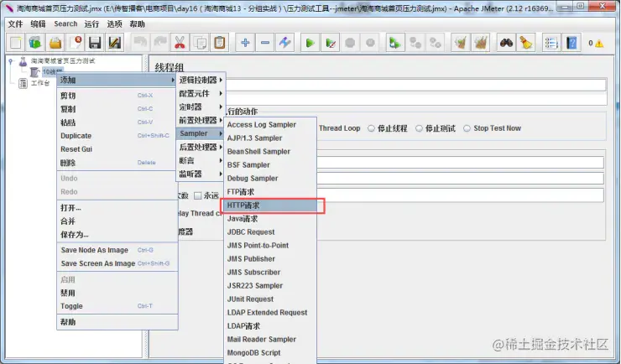Click Save Node As Image entry

pos(117,250)
